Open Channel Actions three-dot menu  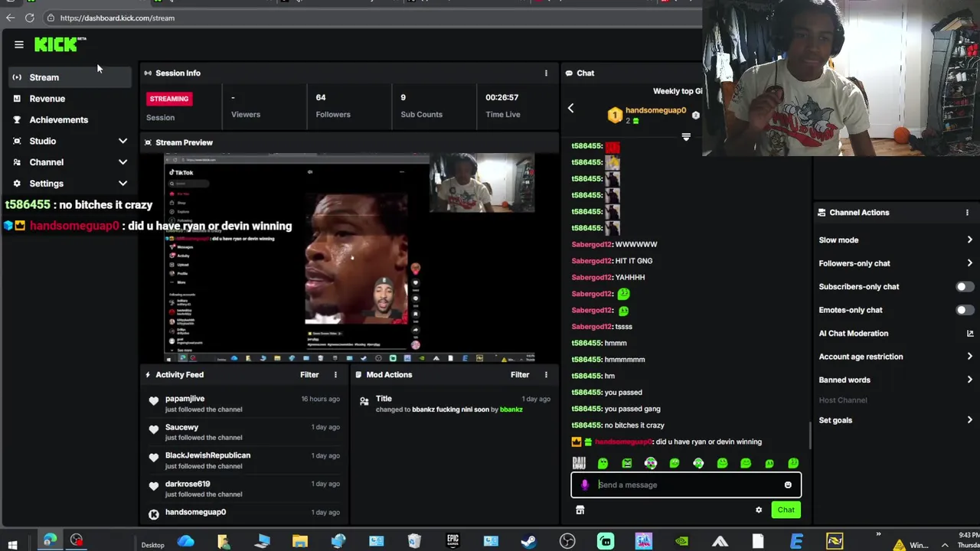point(967,213)
